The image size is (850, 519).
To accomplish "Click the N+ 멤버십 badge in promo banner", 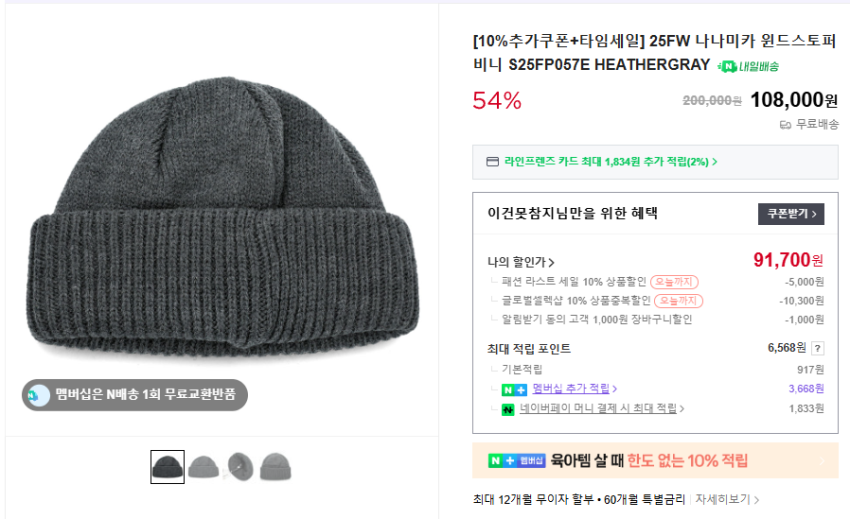I will (x=517, y=461).
